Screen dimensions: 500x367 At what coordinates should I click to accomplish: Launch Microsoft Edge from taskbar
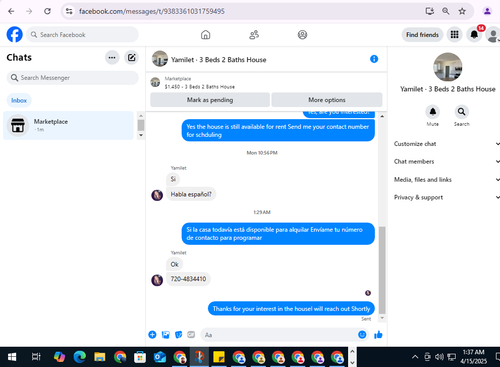click(x=80, y=357)
